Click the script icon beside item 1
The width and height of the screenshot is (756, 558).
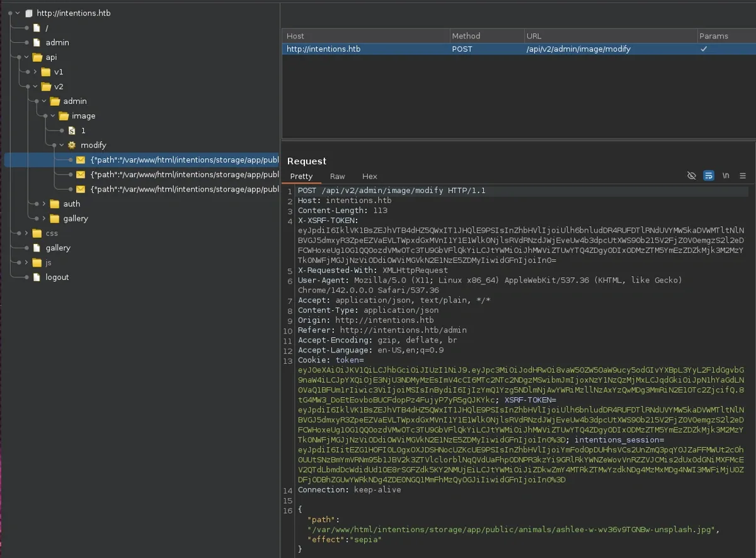[x=72, y=131]
